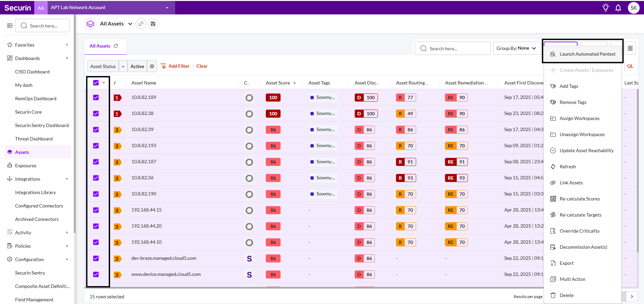Open CISO Dashboard link
The height and width of the screenshot is (304, 644).
point(32,72)
